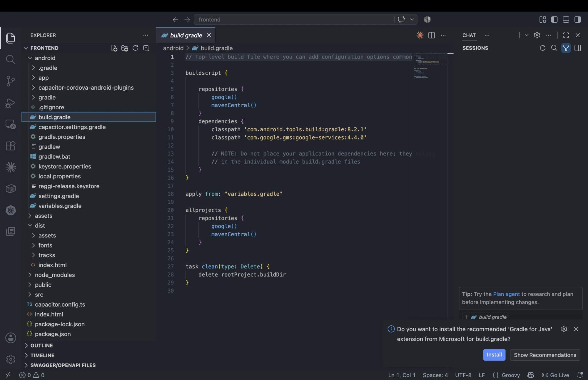Image resolution: width=588 pixels, height=380 pixels.
Task: Collapse the android folder
Action: point(30,58)
